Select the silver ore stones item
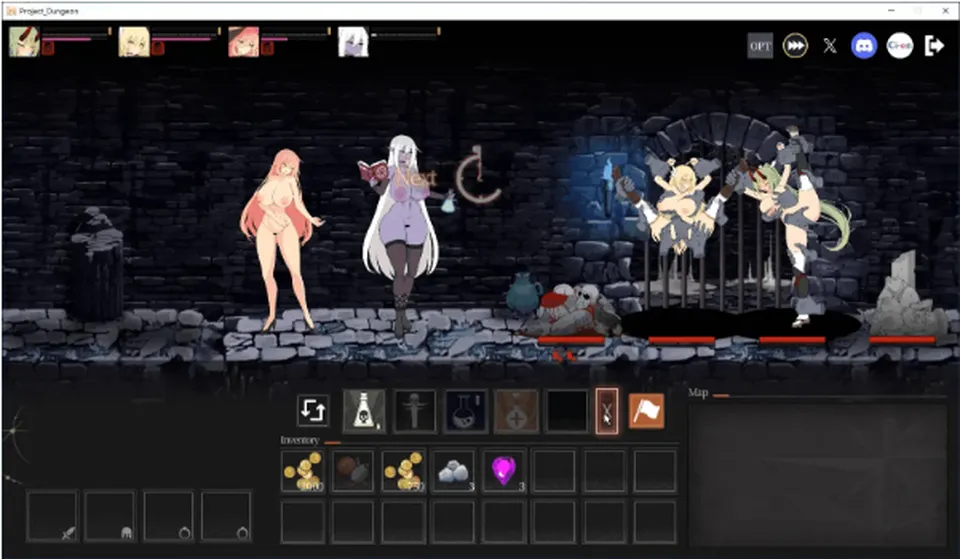The image size is (960, 559). click(453, 471)
